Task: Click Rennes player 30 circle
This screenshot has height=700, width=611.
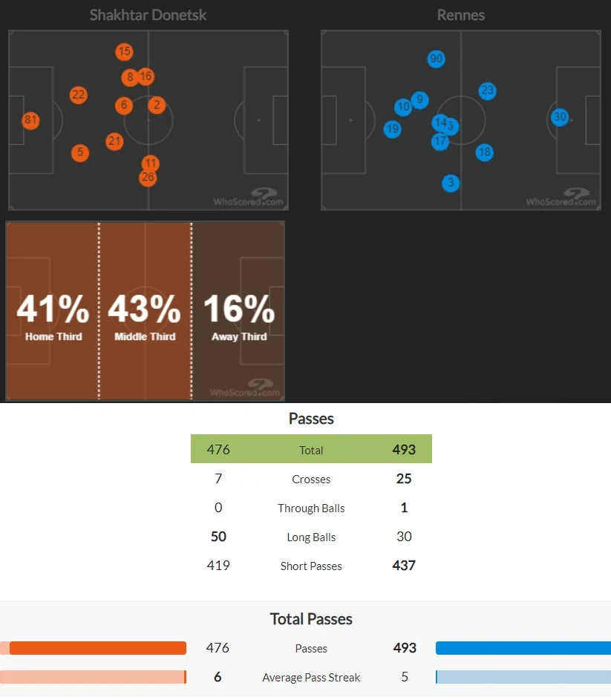Action: (560, 117)
